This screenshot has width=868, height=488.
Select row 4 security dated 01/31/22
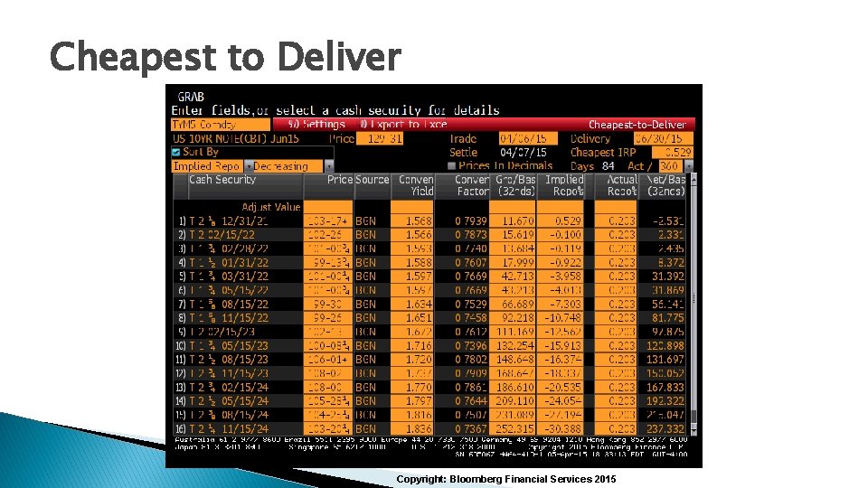click(229, 262)
